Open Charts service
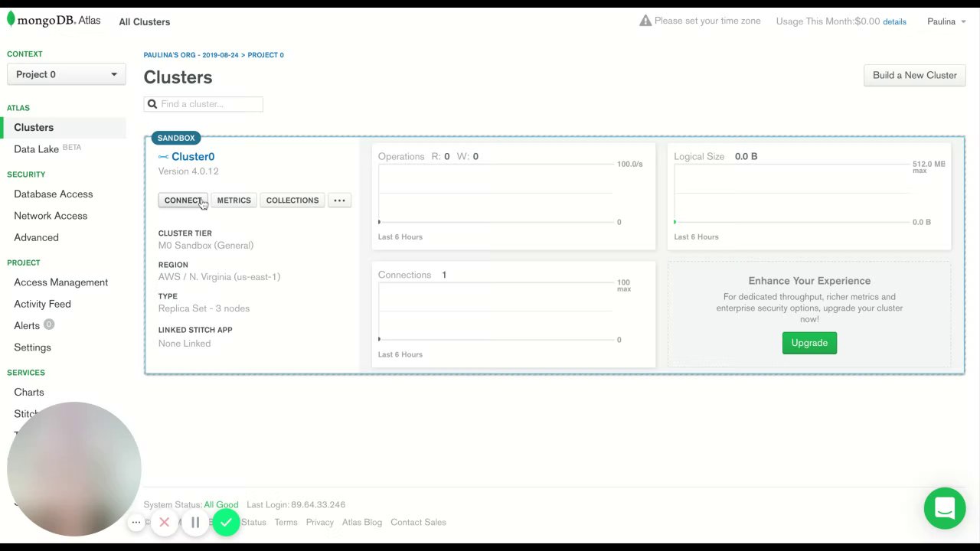 [x=29, y=392]
